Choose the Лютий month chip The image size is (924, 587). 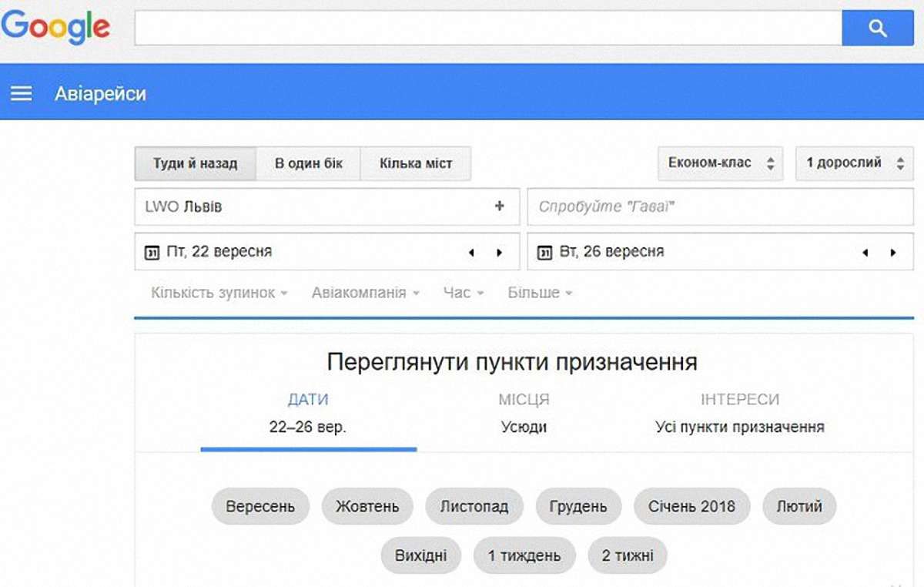coord(799,506)
